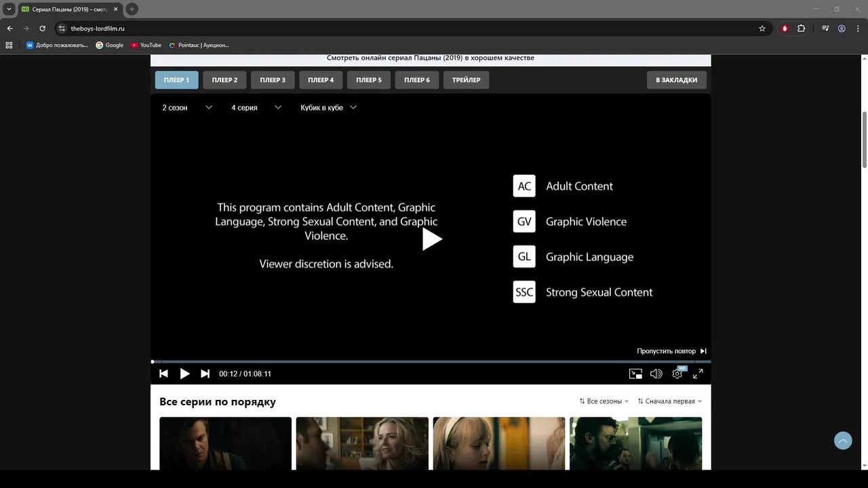
Task: Skip to next episode icon
Action: click(205, 373)
